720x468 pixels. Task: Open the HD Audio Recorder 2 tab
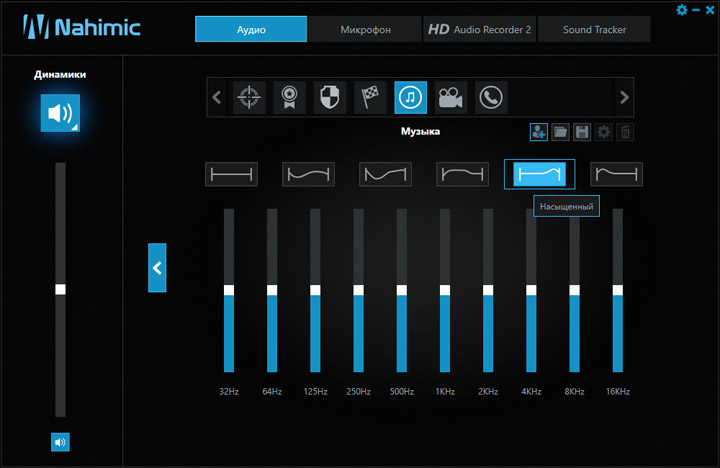point(479,29)
